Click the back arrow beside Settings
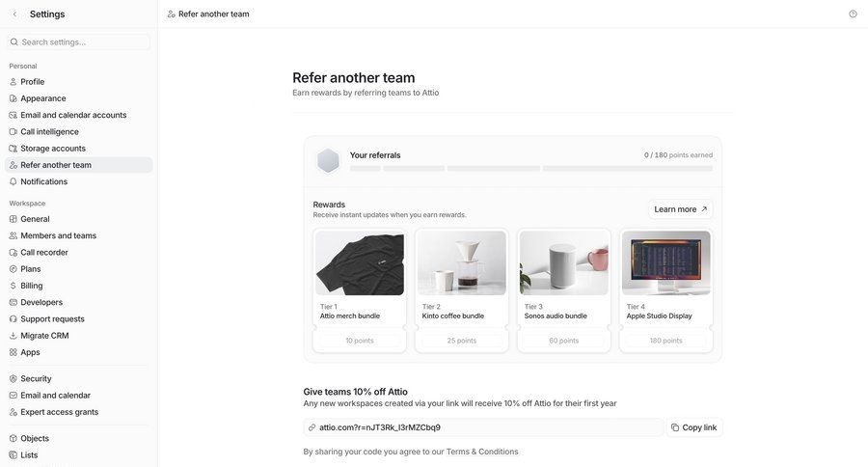 [14, 14]
